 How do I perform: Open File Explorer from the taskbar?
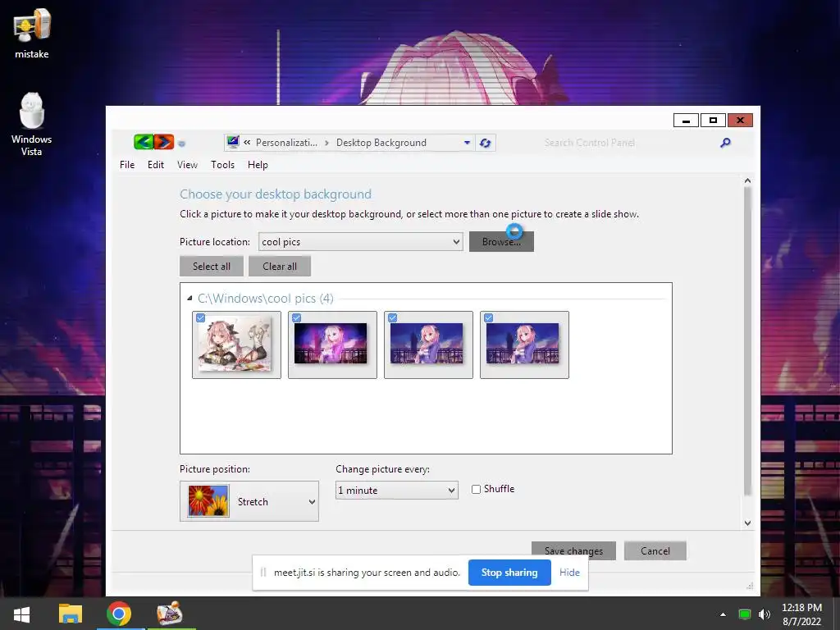click(71, 614)
